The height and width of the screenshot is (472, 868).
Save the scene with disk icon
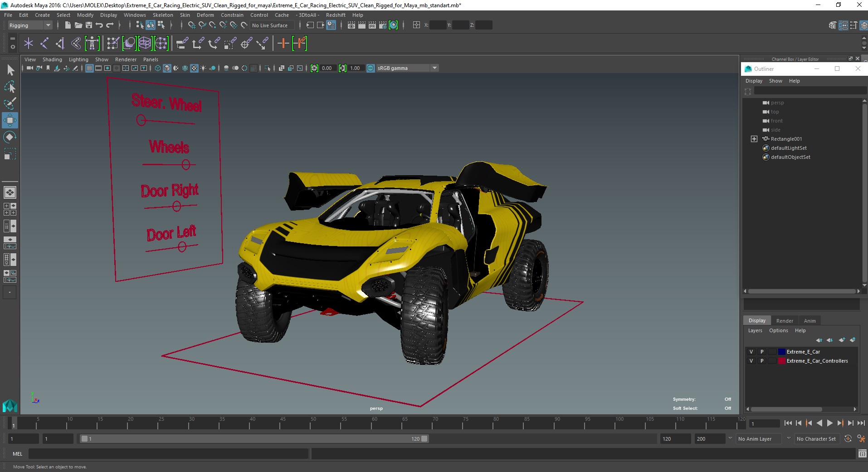pyautogui.click(x=89, y=25)
